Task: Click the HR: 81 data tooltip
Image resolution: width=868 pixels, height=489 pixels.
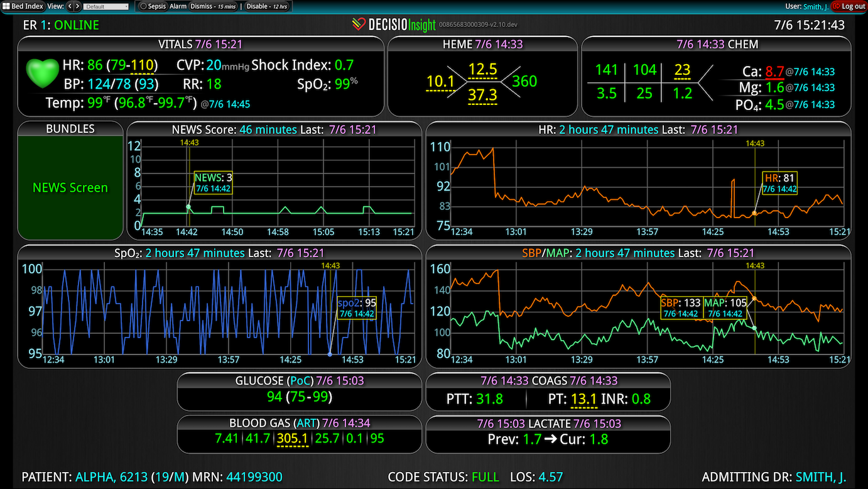Action: (x=780, y=183)
